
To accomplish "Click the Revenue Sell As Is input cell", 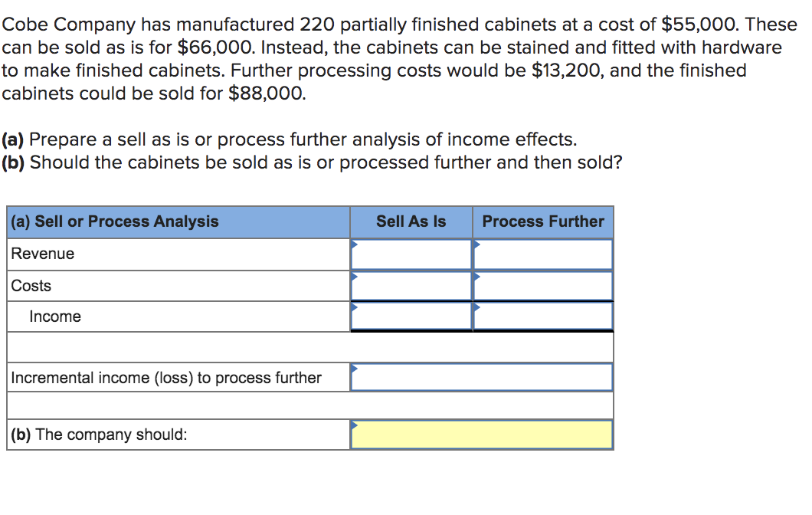I will pyautogui.click(x=411, y=254).
